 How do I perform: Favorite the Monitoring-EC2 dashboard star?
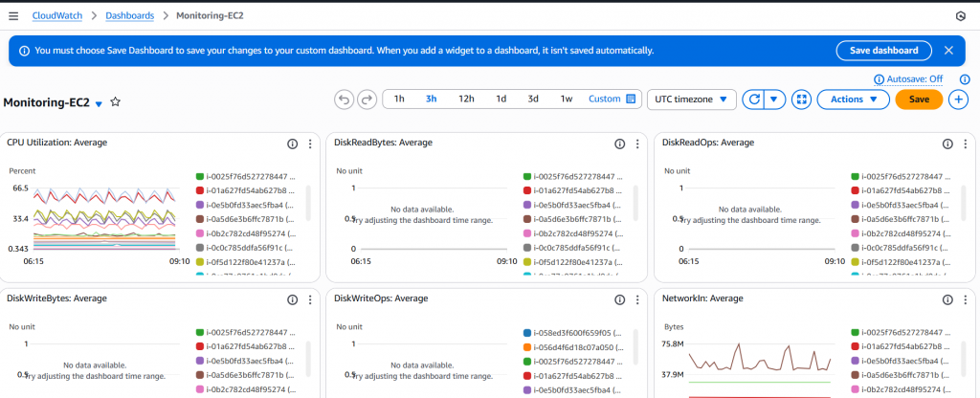(116, 101)
